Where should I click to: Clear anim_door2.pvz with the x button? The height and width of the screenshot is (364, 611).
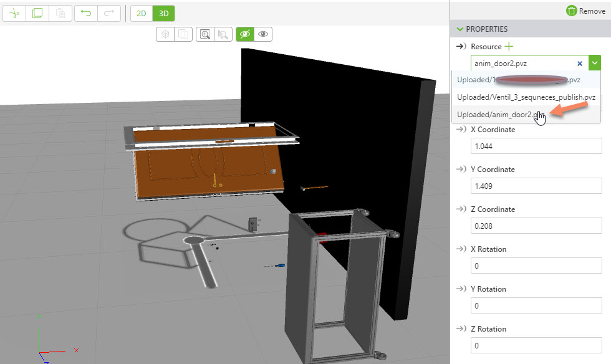[579, 62]
